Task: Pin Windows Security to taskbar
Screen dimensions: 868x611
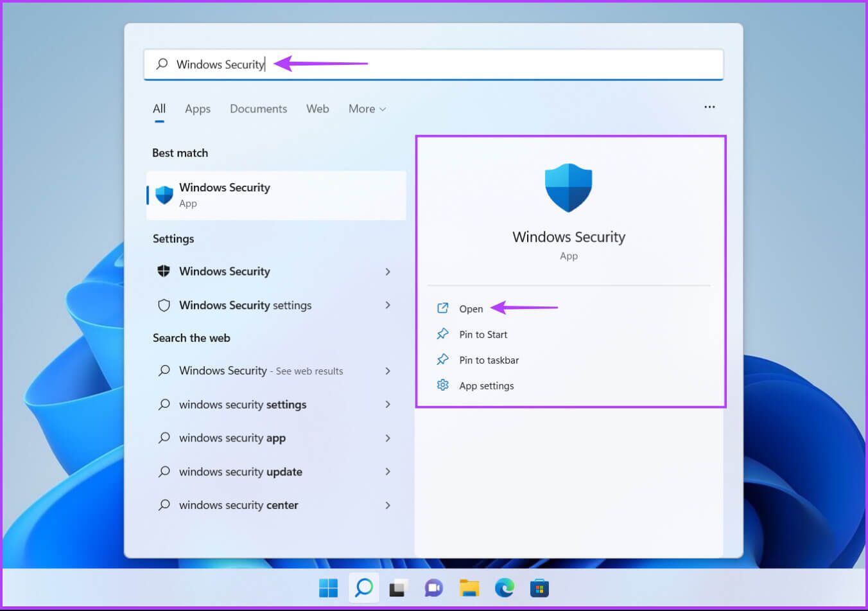Action: click(489, 360)
